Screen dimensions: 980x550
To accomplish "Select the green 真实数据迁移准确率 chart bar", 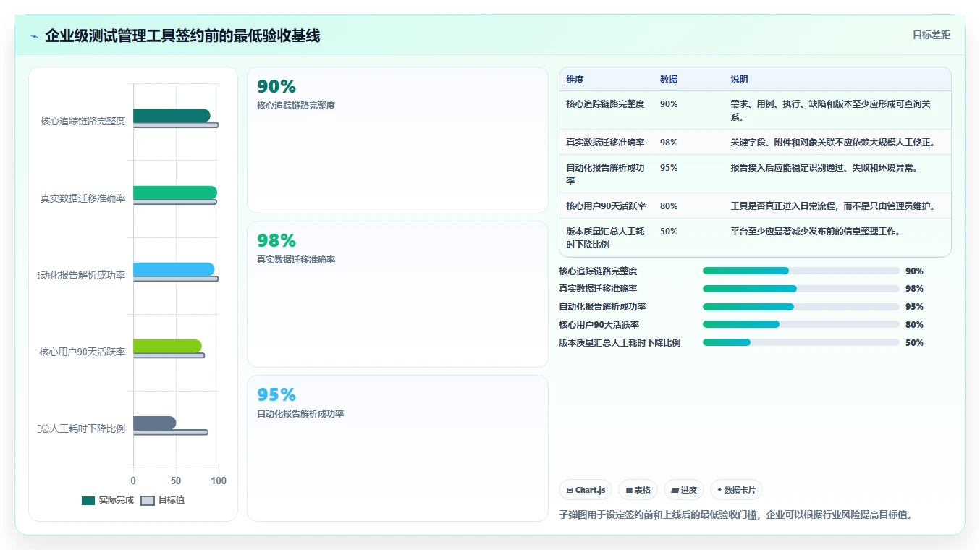I will [175, 192].
